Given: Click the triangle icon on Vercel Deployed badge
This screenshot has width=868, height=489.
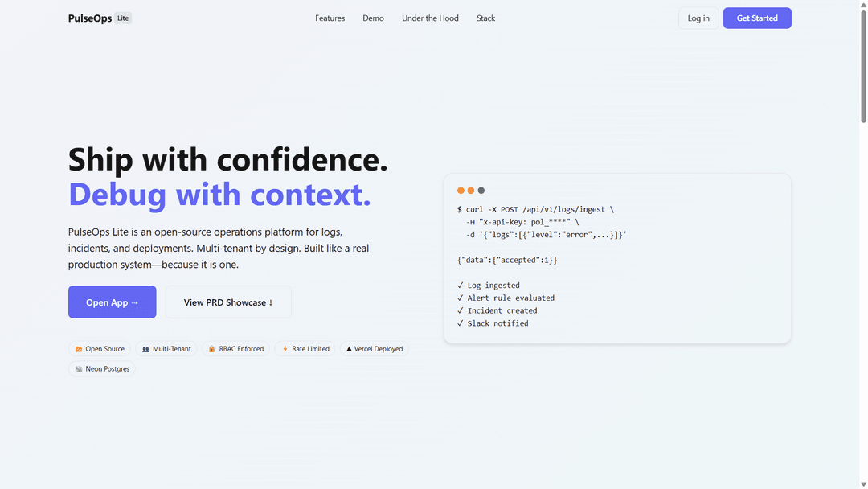Looking at the screenshot, I should [x=349, y=349].
